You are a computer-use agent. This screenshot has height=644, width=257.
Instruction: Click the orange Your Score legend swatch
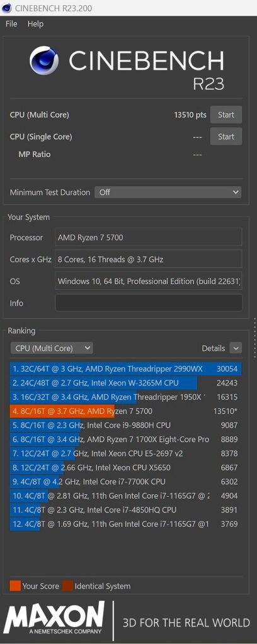15,586
